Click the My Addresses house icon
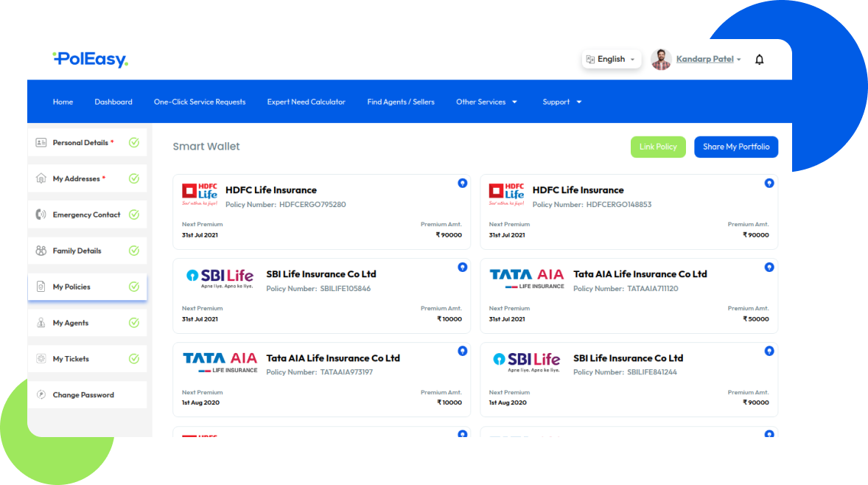This screenshot has width=868, height=485. pos(41,178)
